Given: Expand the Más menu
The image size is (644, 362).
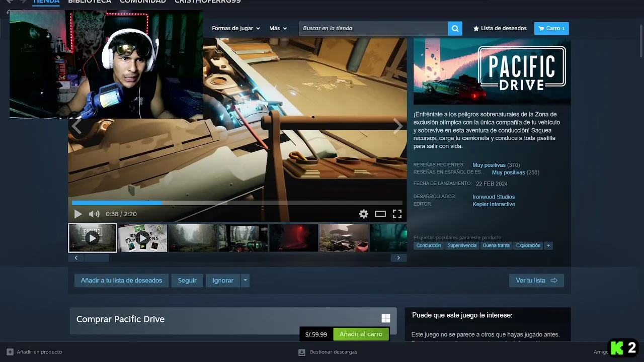Looking at the screenshot, I should (x=278, y=29).
